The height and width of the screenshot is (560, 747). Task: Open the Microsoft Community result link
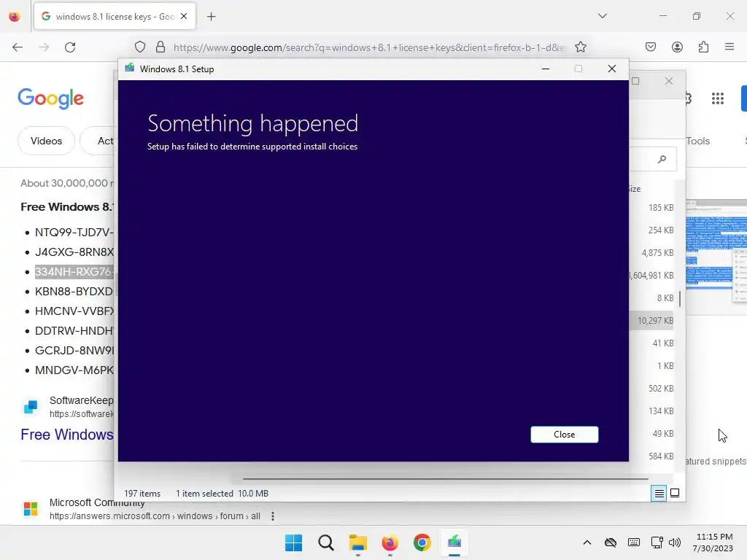tap(97, 503)
